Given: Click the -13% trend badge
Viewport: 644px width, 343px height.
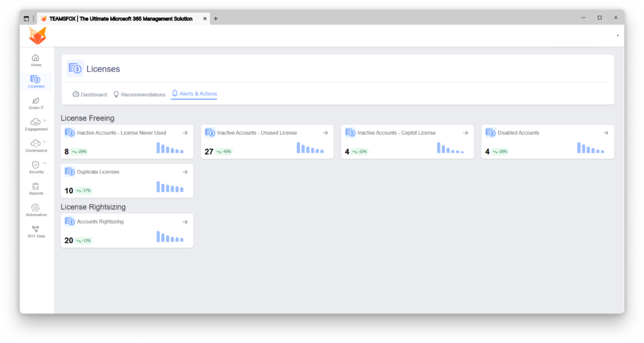Looking at the screenshot, I should tap(84, 240).
